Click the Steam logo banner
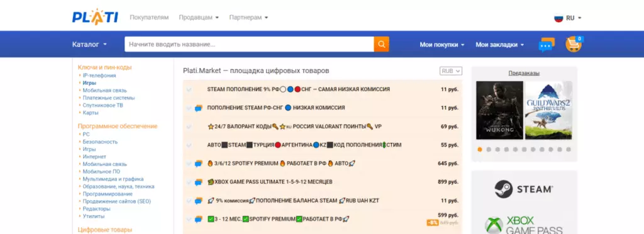This screenshot has width=644, height=234. (524, 189)
